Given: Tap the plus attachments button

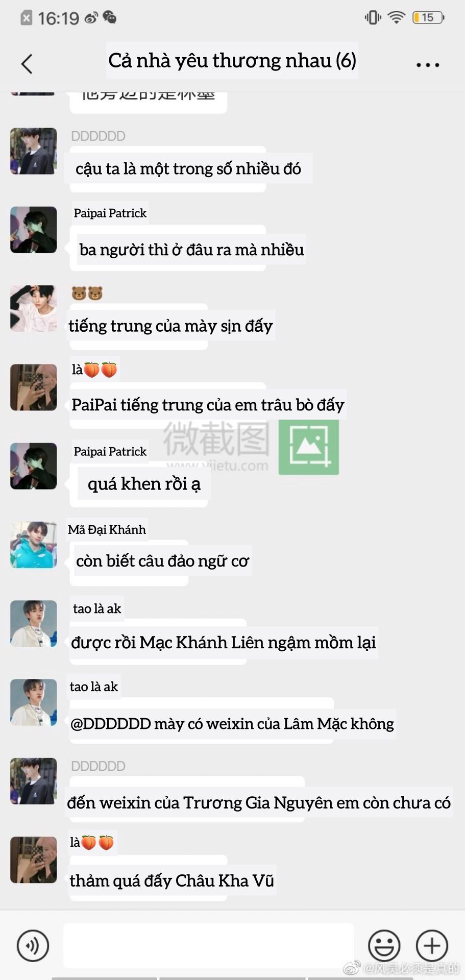Looking at the screenshot, I should pos(432,945).
